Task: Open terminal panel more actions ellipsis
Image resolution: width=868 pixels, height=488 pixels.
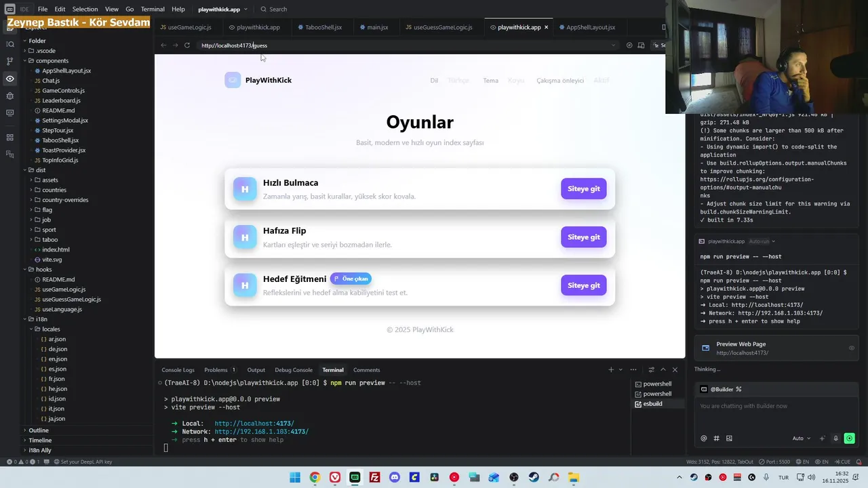Action: (x=633, y=369)
